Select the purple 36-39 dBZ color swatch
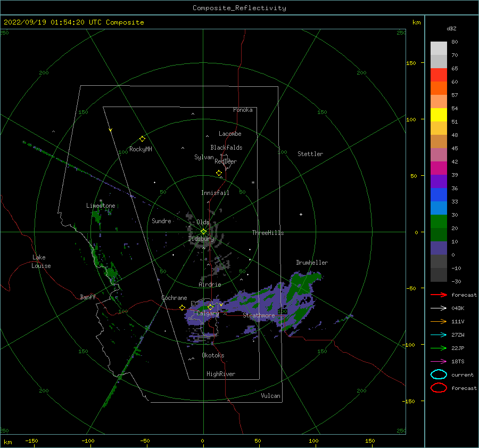This screenshot has height=448, width=479. point(439,181)
